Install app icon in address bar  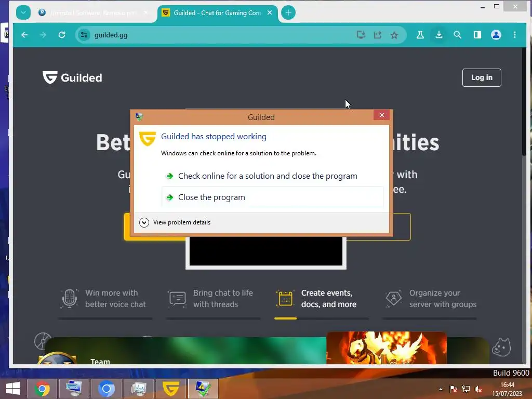[x=361, y=35]
